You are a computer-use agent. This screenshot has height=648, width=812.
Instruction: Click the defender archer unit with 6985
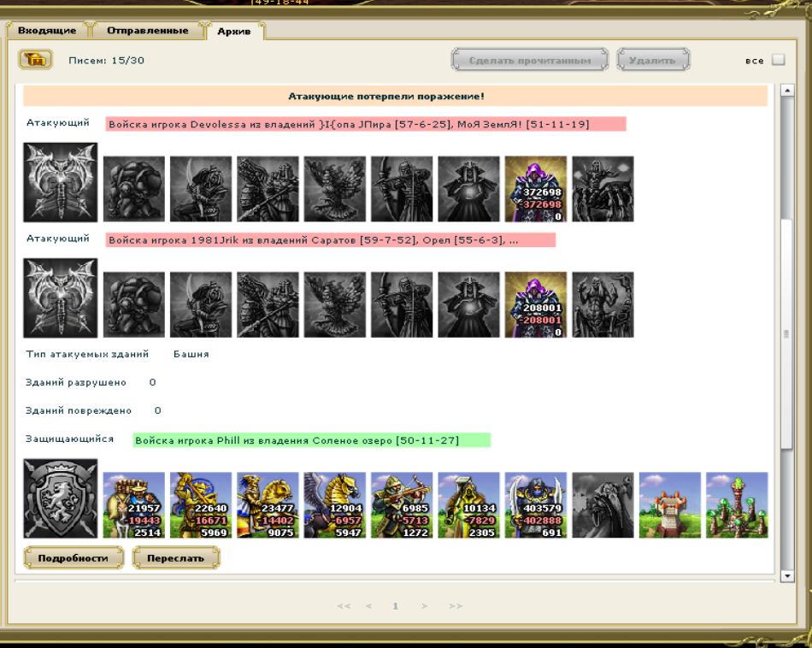click(401, 505)
